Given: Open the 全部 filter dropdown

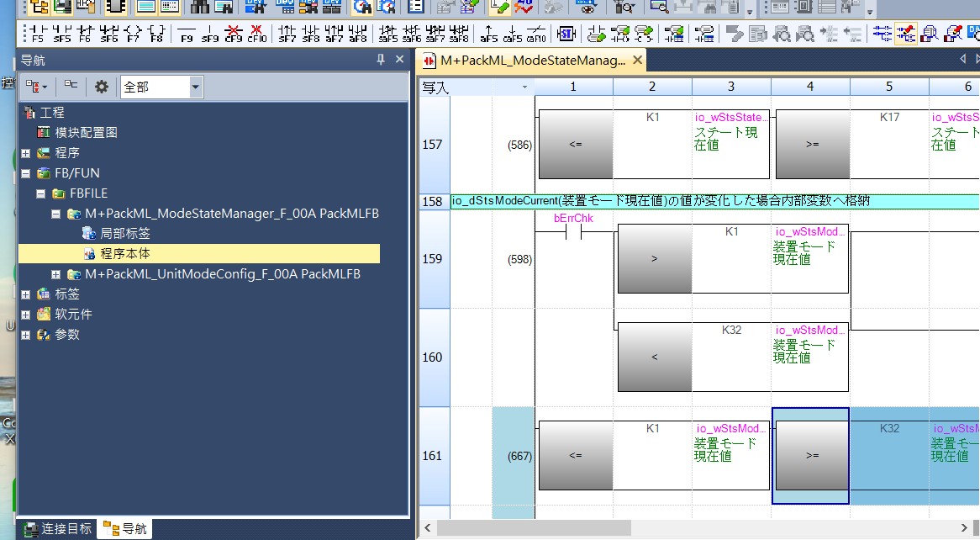Looking at the screenshot, I should pyautogui.click(x=196, y=87).
